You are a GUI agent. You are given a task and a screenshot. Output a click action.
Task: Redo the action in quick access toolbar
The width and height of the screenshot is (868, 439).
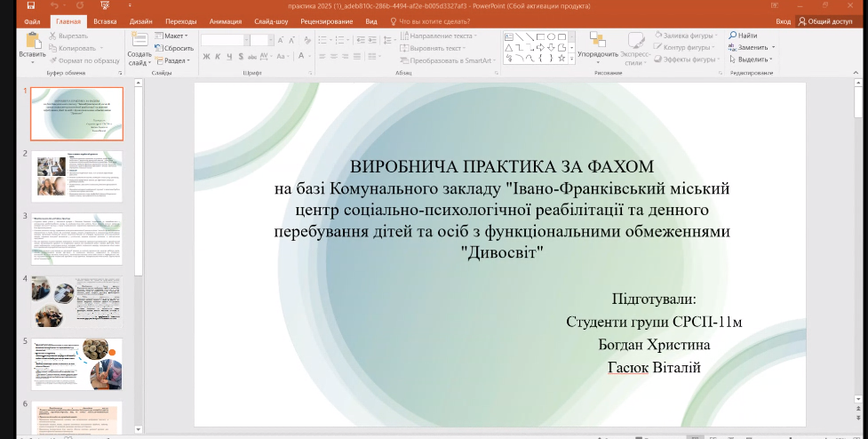pyautogui.click(x=80, y=5)
